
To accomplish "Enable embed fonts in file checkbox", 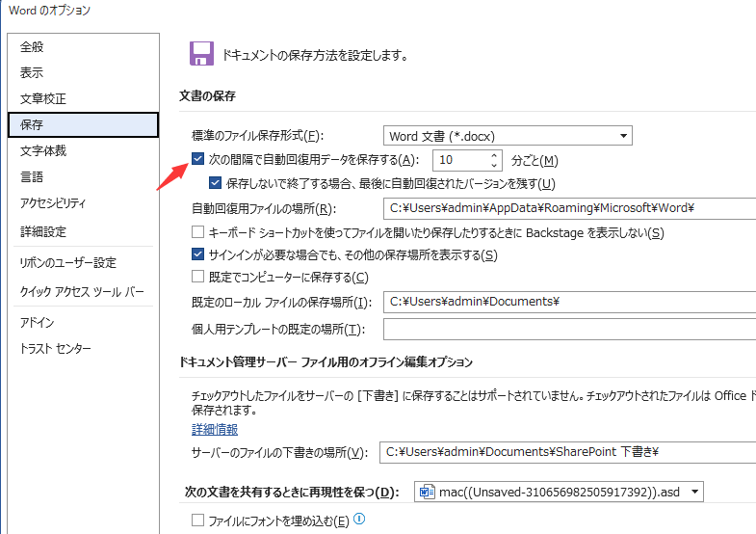I will tap(197, 520).
